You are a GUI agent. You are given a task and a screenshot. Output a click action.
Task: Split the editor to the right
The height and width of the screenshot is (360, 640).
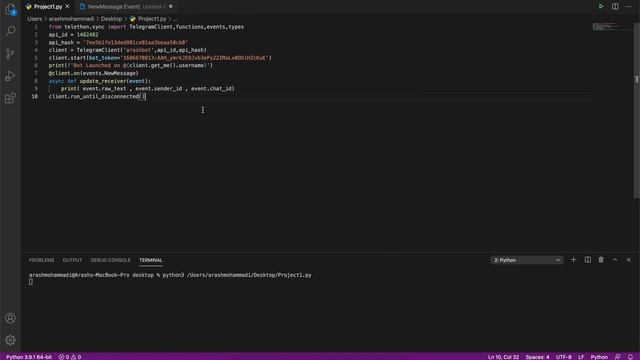coord(615,7)
